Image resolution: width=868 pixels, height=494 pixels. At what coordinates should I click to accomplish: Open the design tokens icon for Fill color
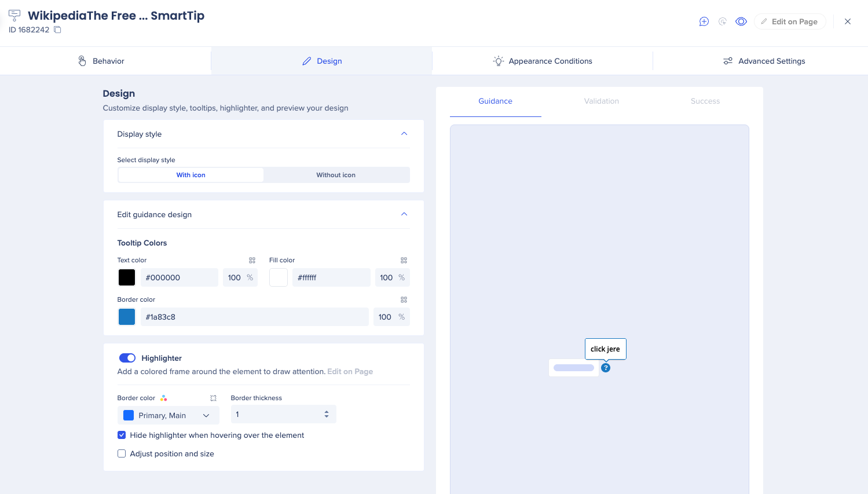[404, 261]
